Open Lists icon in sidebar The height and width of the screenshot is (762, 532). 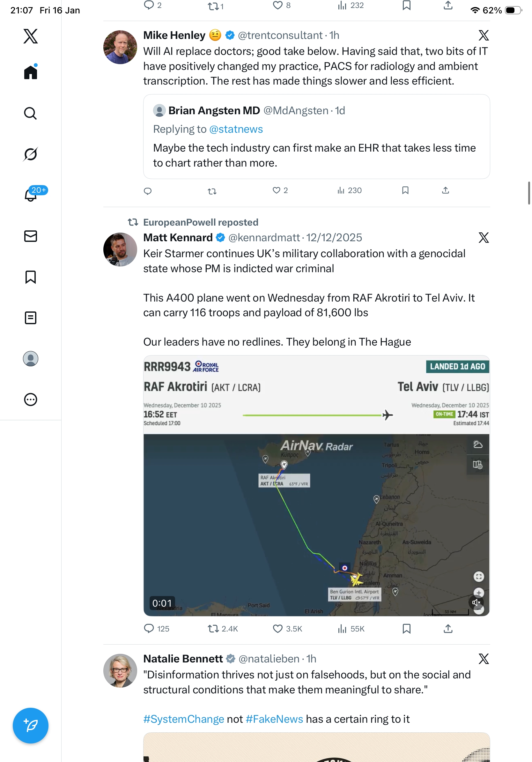pyautogui.click(x=31, y=318)
